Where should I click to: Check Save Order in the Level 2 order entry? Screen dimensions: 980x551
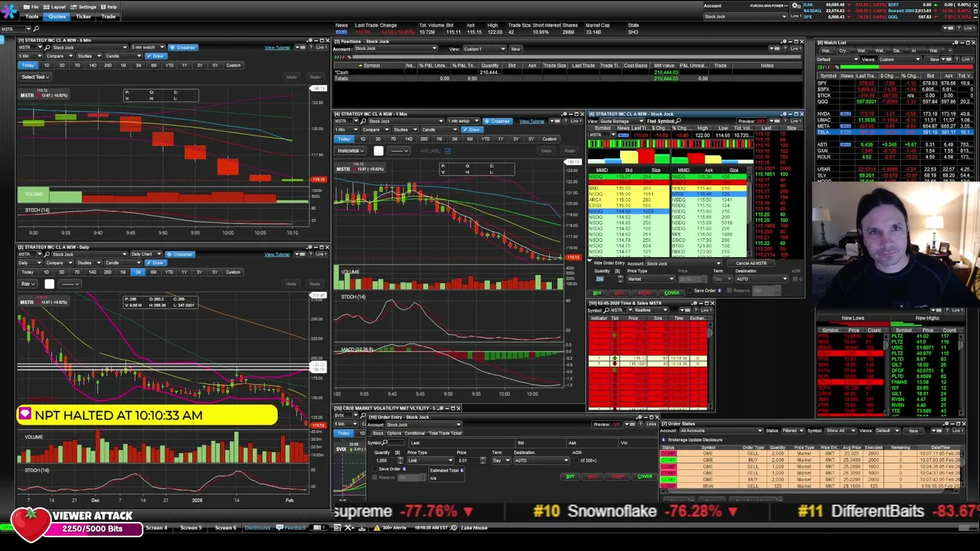click(690, 291)
